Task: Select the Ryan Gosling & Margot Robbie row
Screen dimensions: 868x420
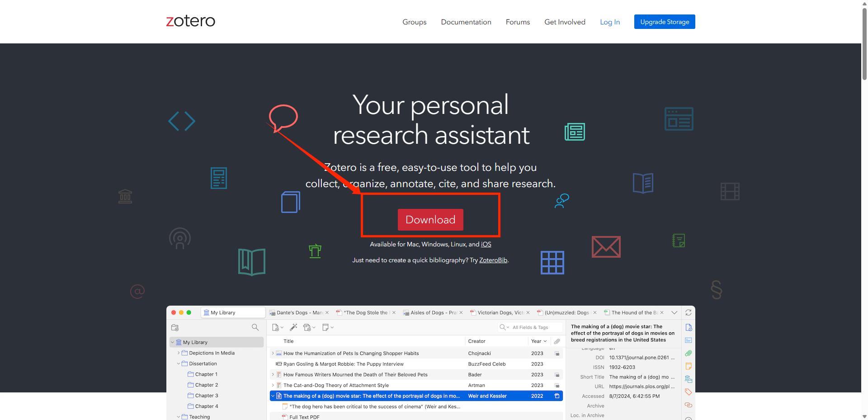Action: 416,364
